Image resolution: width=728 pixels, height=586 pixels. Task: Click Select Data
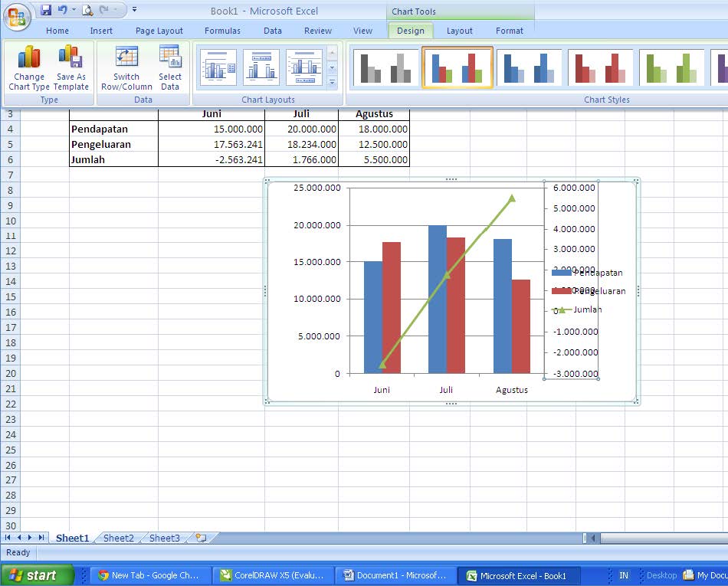click(x=170, y=67)
